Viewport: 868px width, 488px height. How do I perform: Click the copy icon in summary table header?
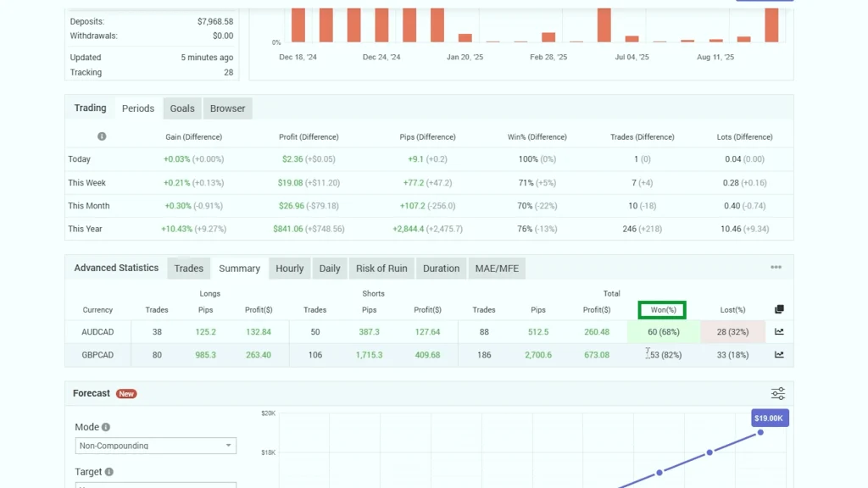[x=779, y=310]
